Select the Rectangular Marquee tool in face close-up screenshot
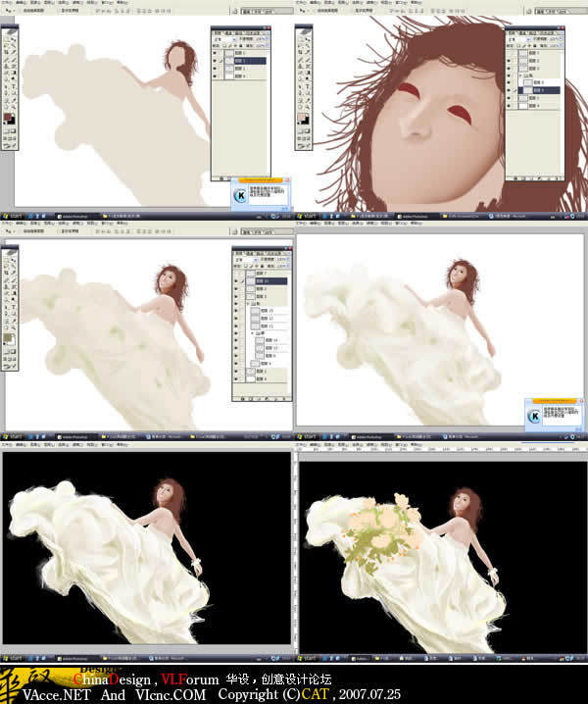The height and width of the screenshot is (704, 588). point(301,39)
